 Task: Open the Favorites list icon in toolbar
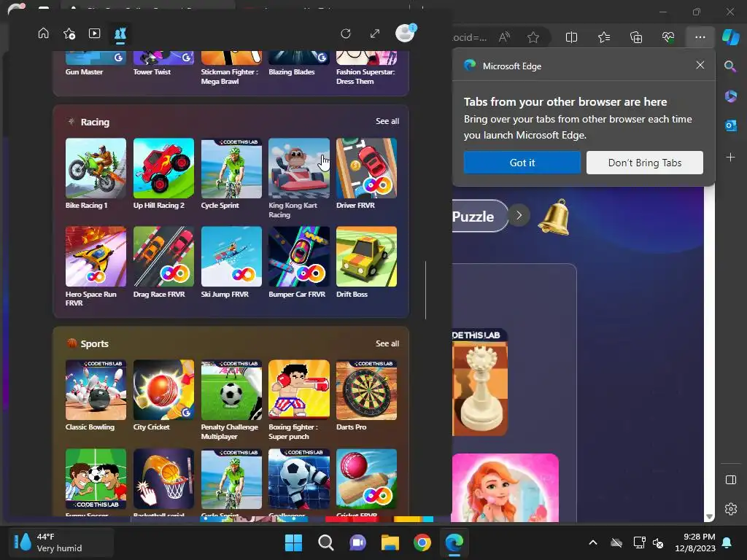(603, 37)
